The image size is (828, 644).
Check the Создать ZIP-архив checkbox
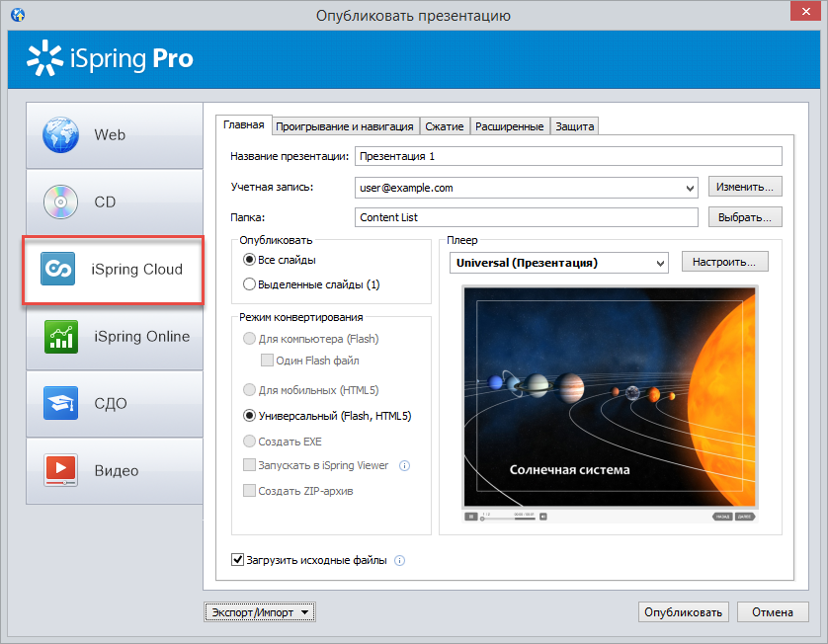point(249,490)
